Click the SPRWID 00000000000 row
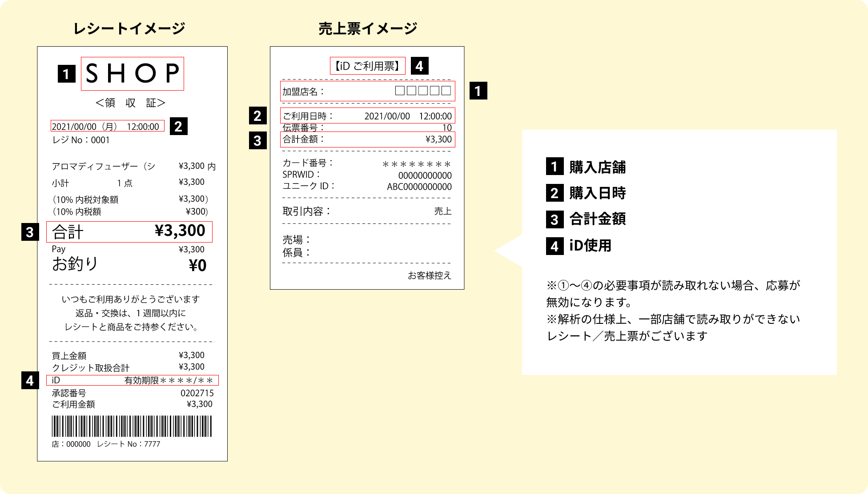 pos(367,175)
